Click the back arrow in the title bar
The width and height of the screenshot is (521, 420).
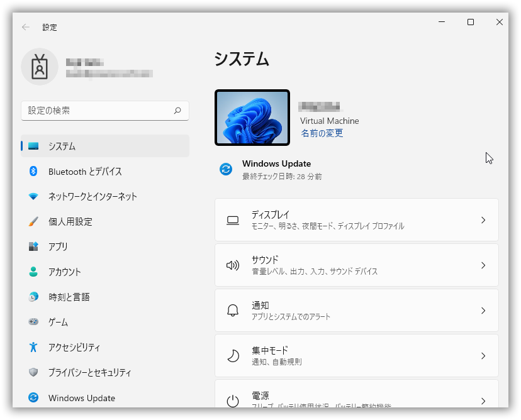[x=26, y=27]
